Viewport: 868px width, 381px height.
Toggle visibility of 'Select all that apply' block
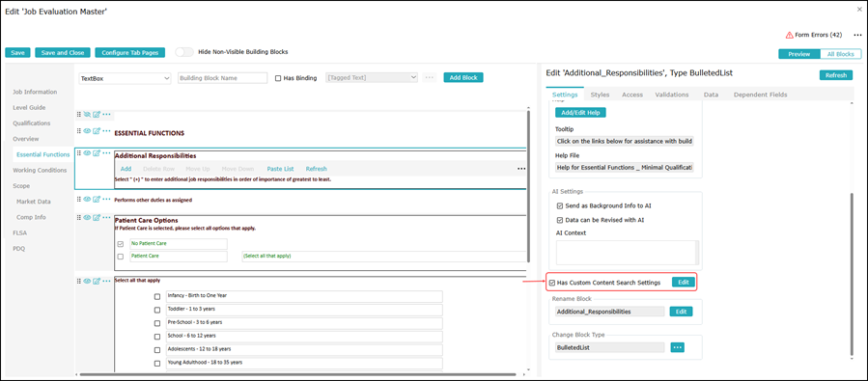[87, 281]
